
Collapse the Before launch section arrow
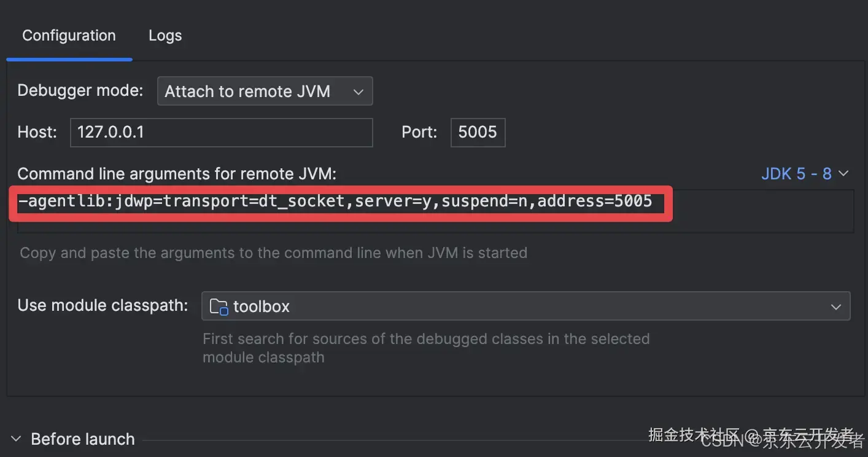click(x=17, y=439)
